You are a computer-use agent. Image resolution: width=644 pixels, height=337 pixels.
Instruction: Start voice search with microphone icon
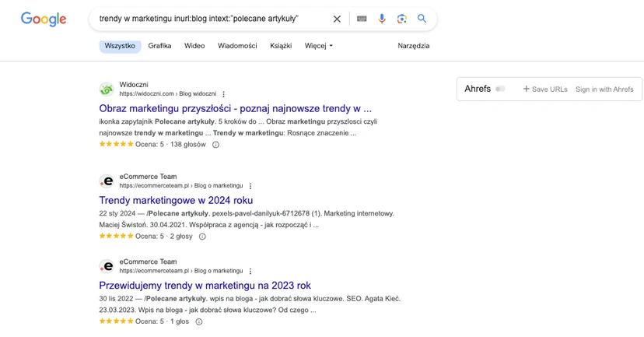pos(382,19)
